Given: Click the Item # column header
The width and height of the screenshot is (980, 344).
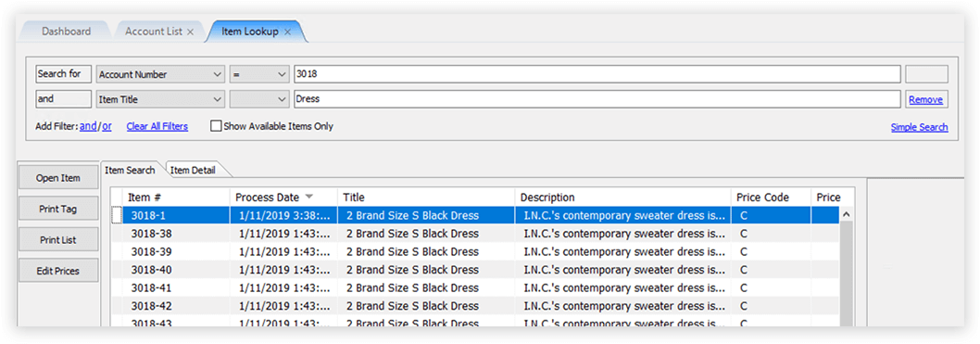Looking at the screenshot, I should click(x=176, y=197).
